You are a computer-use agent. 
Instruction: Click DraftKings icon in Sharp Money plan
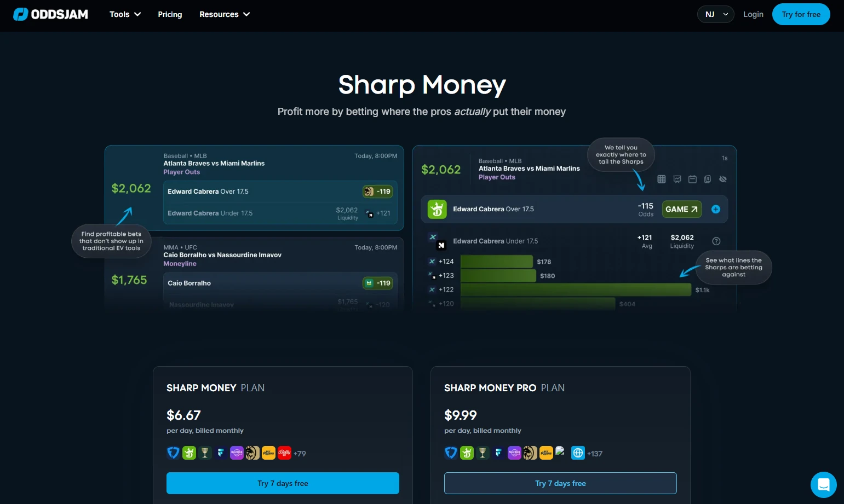(189, 453)
